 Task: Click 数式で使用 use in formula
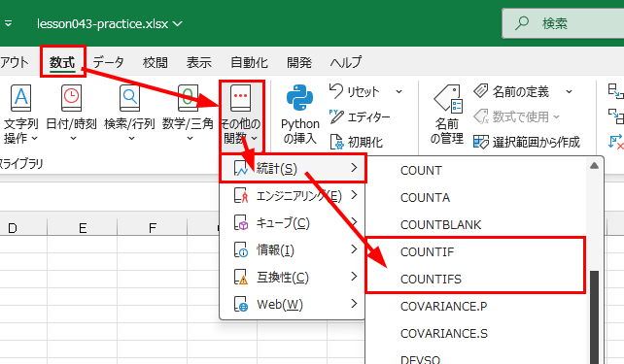tap(516, 116)
